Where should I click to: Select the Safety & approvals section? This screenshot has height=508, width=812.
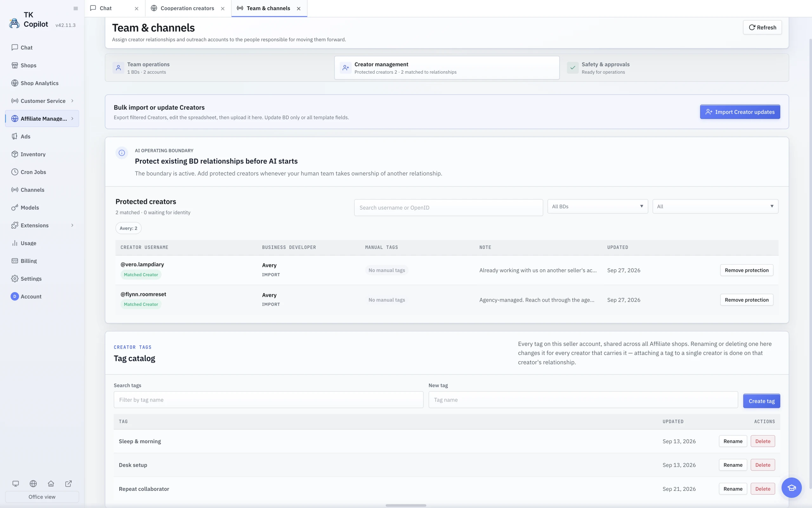click(674, 68)
